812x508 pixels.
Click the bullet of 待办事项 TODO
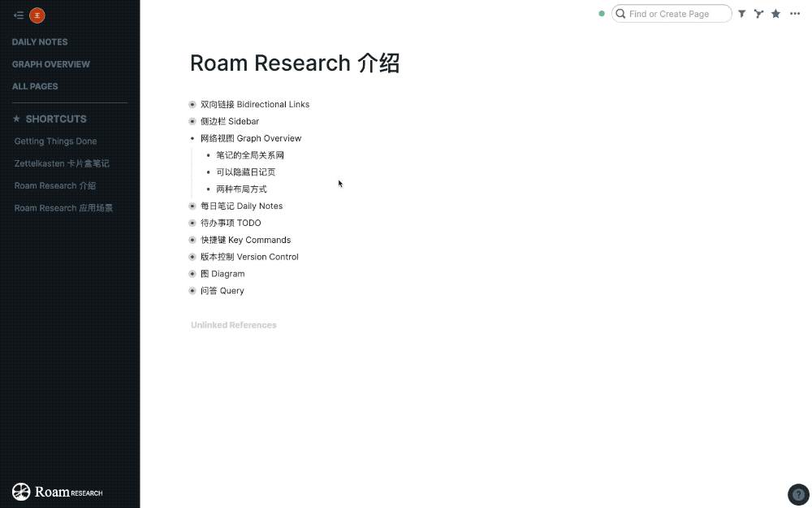(x=192, y=223)
